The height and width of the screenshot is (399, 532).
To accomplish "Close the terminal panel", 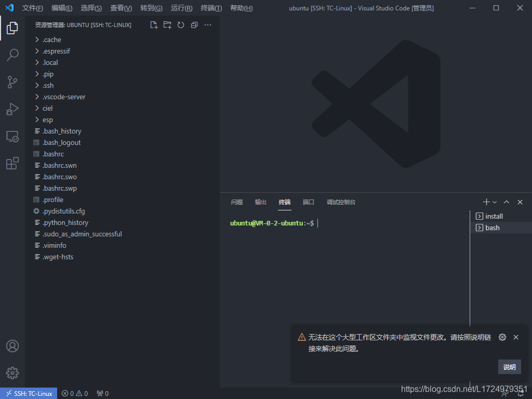I will (520, 202).
